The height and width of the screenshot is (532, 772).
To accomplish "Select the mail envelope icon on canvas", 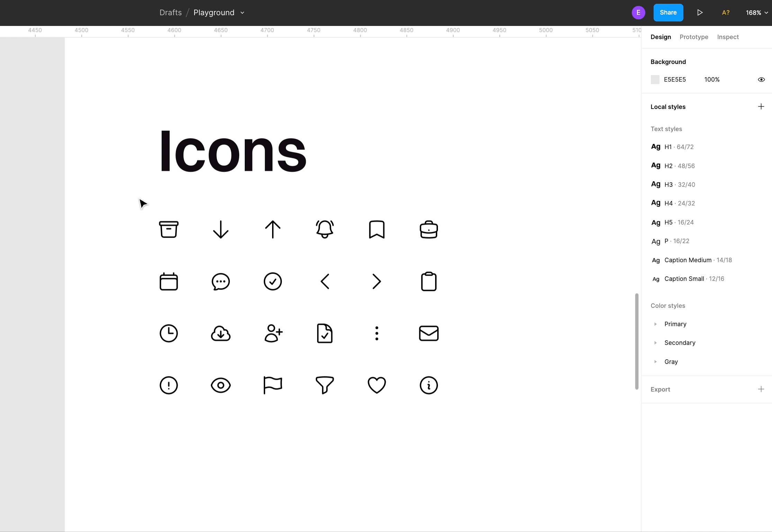I will click(x=429, y=333).
